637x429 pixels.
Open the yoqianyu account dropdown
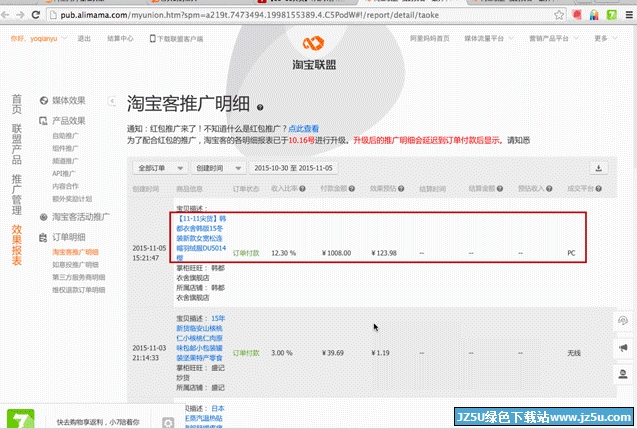[39, 39]
